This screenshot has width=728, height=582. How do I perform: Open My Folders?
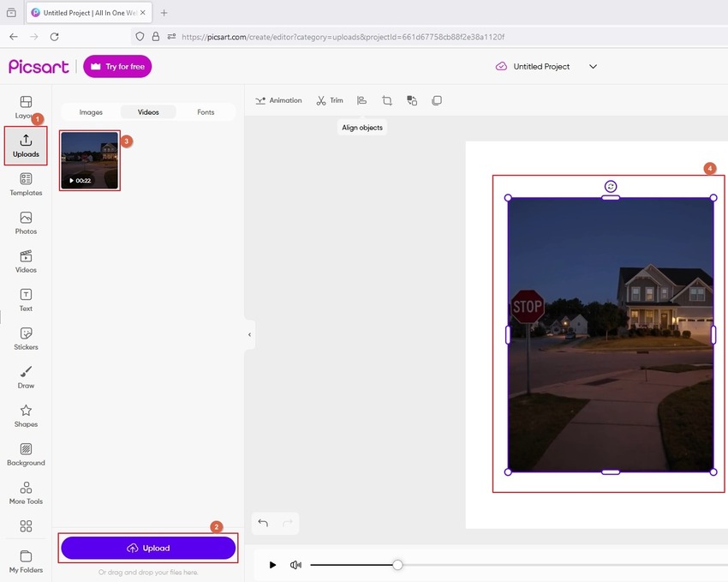pyautogui.click(x=26, y=561)
